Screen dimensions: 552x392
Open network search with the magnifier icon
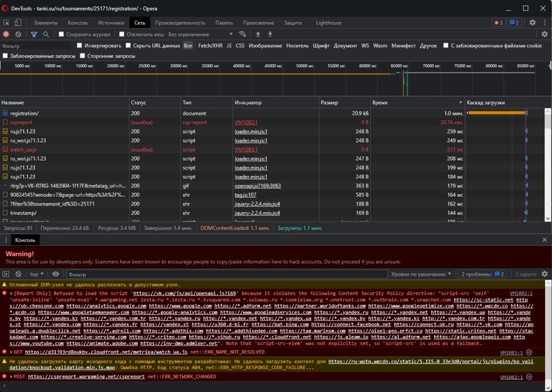pos(46,34)
